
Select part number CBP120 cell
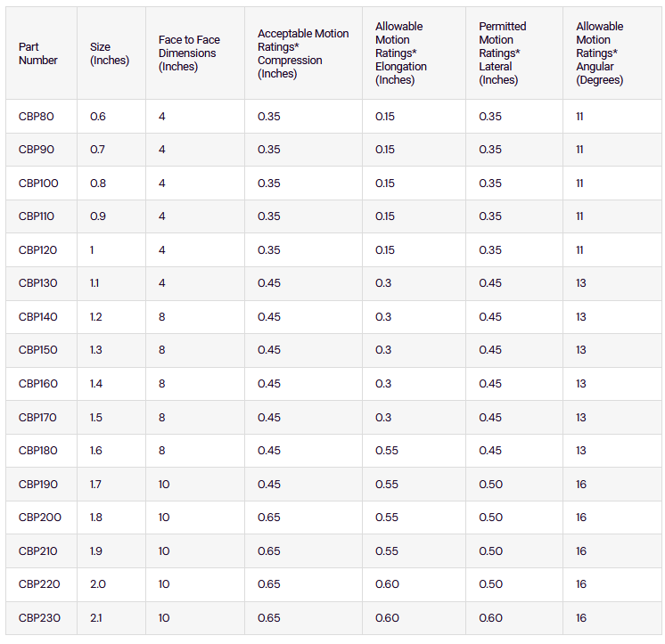(38, 250)
